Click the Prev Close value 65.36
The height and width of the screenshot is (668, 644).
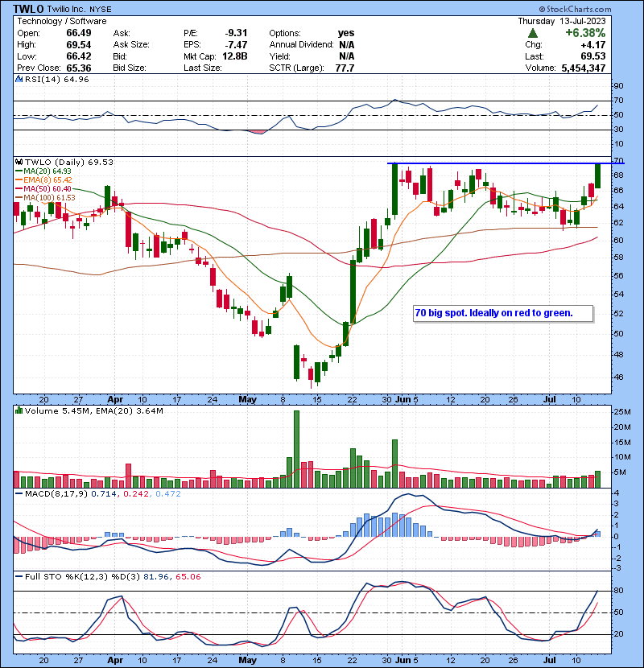click(79, 68)
